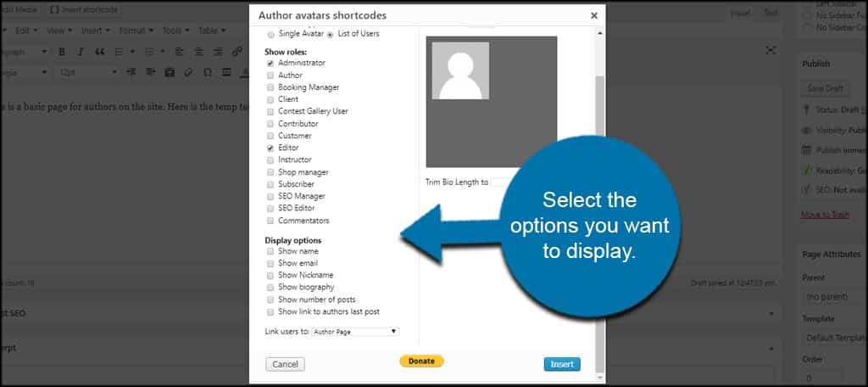
Task: Click the Readability score icon
Action: pos(806,171)
